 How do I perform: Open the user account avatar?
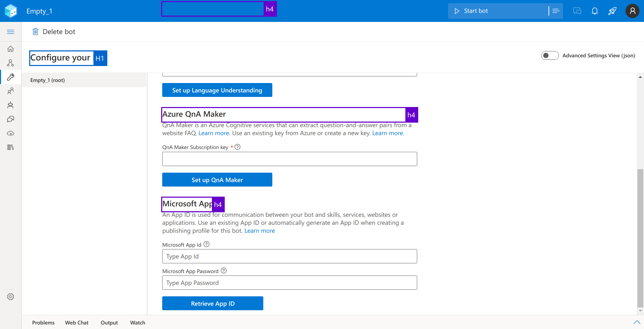coord(632,11)
